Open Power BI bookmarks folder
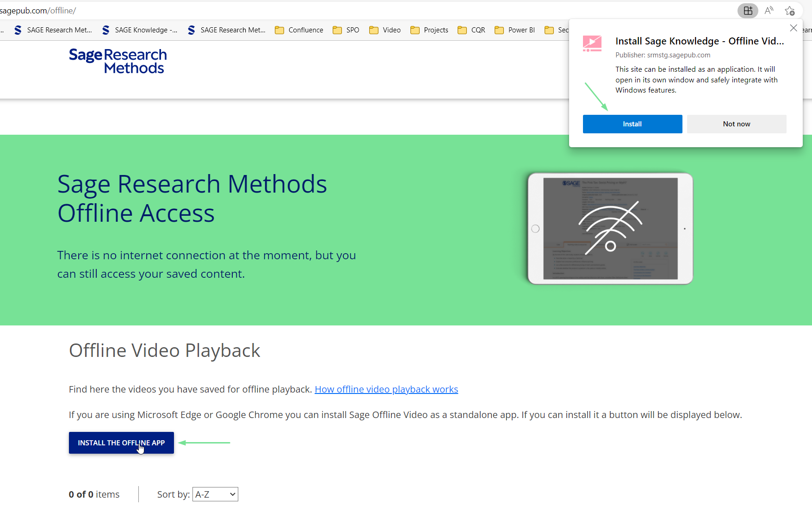Screen dimensions: 812x512 coord(515,30)
